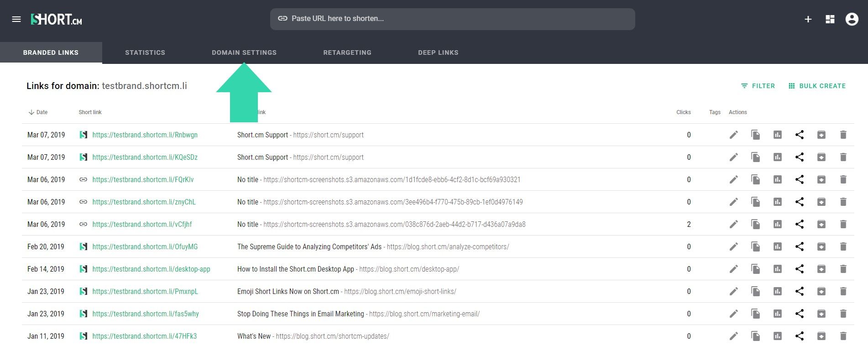Image resolution: width=868 pixels, height=346 pixels.
Task: Open the dashboard grid icon
Action: pos(830,19)
